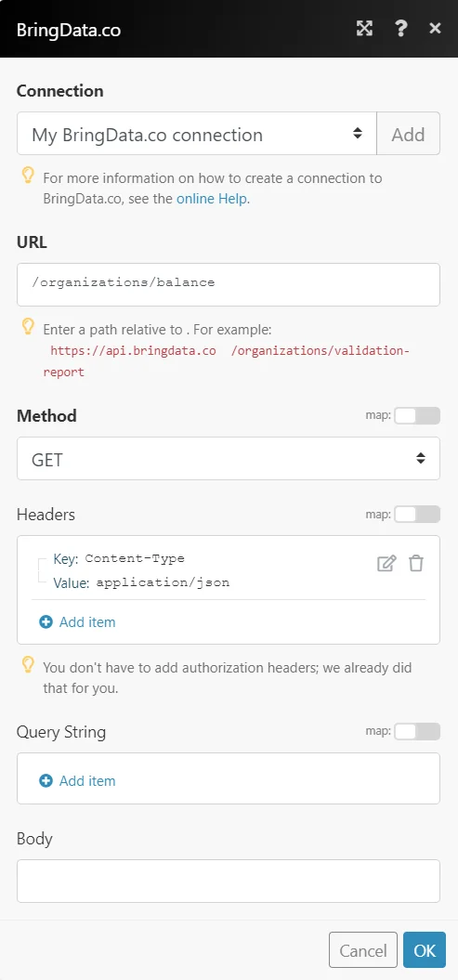Image resolution: width=458 pixels, height=980 pixels.
Task: Click the OK button
Action: (425, 950)
